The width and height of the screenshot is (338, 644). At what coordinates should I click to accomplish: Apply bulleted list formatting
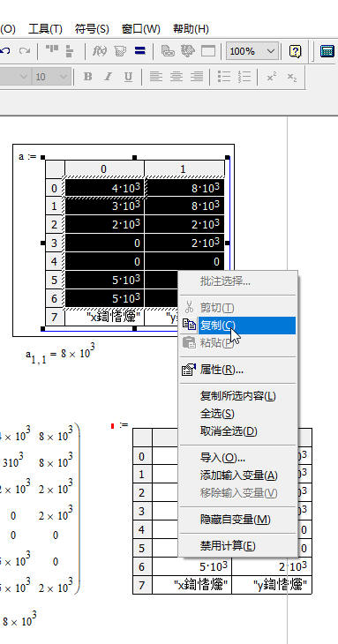point(224,77)
